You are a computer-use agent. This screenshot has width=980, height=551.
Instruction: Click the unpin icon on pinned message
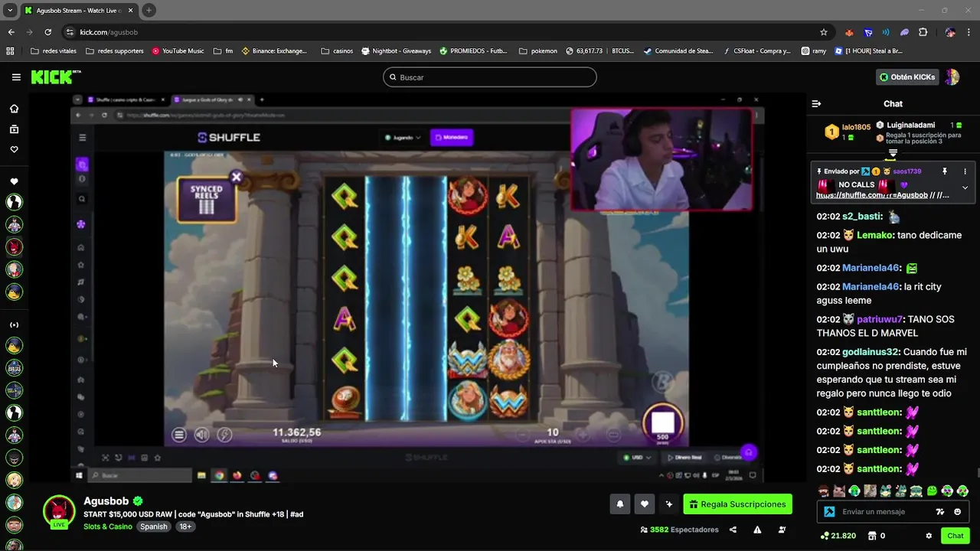(945, 171)
